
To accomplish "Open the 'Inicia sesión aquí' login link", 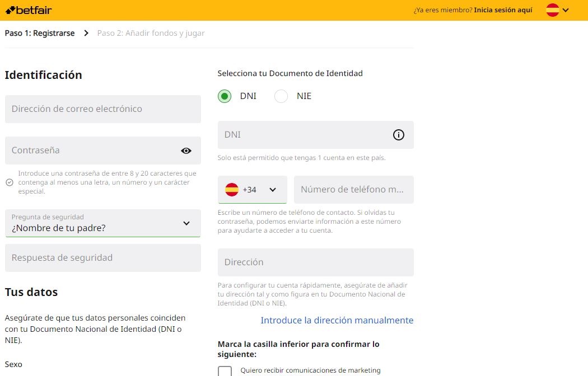I will pos(503,10).
